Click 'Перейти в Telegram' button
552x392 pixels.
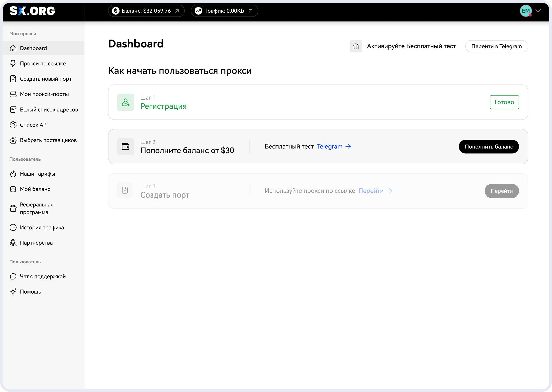click(x=497, y=46)
